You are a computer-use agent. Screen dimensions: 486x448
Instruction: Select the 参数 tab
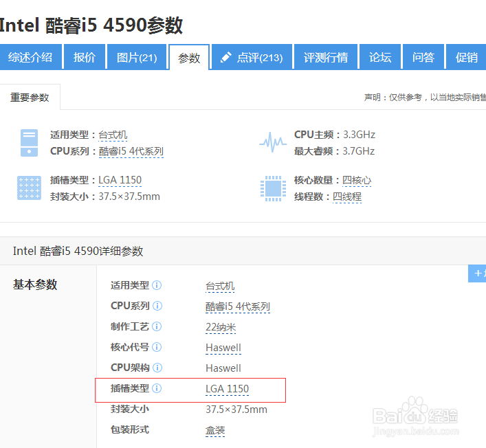click(189, 58)
